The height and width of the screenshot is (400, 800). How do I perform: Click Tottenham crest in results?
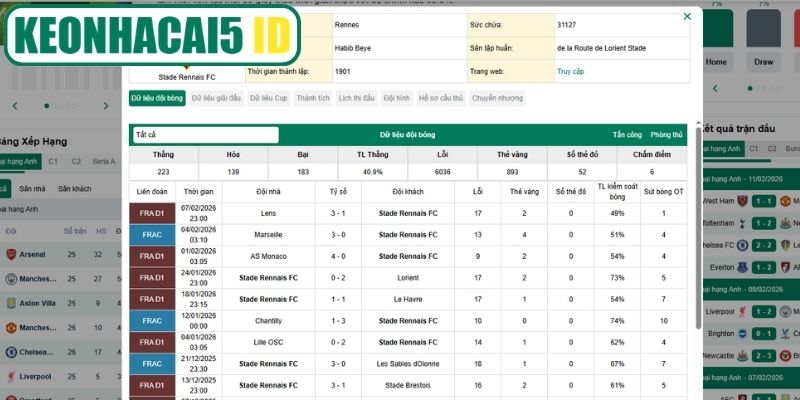tap(743, 223)
